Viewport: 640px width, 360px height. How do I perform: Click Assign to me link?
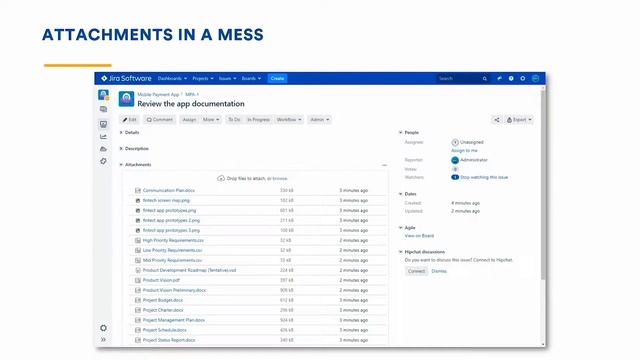(x=464, y=151)
